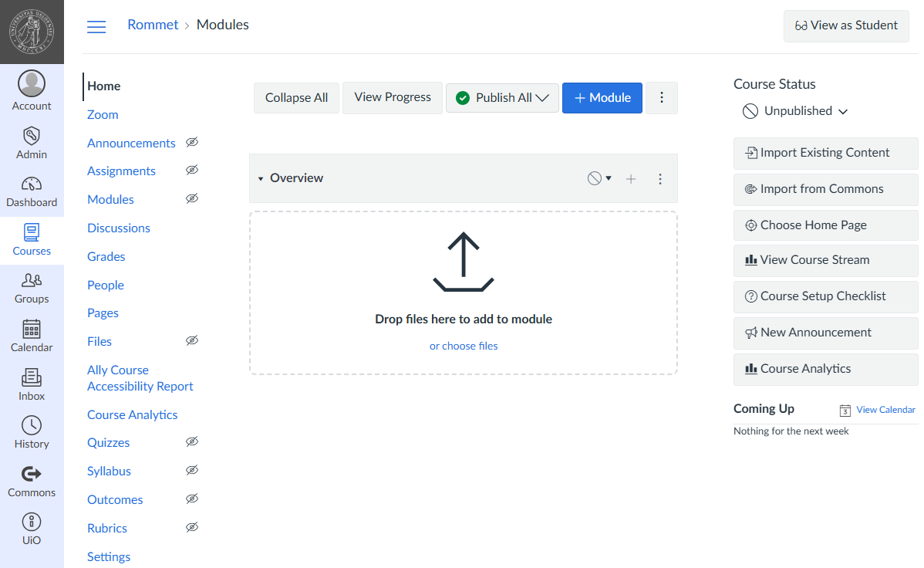Click the plus icon in Overview module
This screenshot has width=924, height=568.
tap(631, 179)
